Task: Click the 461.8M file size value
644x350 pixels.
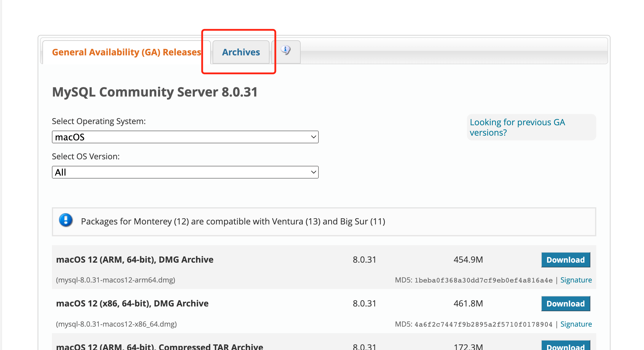Action: coord(468,304)
